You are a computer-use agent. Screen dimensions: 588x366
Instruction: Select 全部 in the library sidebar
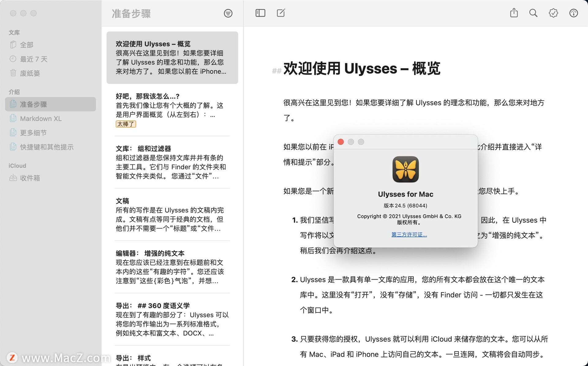(51, 45)
